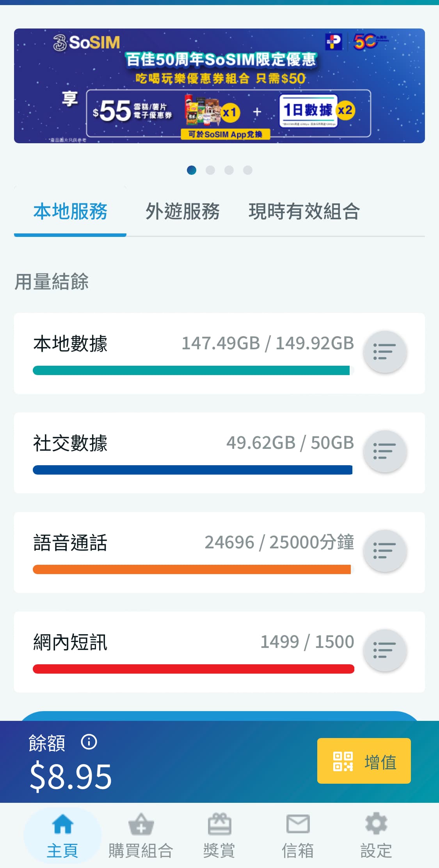Open details list for 語音通話
The width and height of the screenshot is (439, 868).
tap(385, 551)
